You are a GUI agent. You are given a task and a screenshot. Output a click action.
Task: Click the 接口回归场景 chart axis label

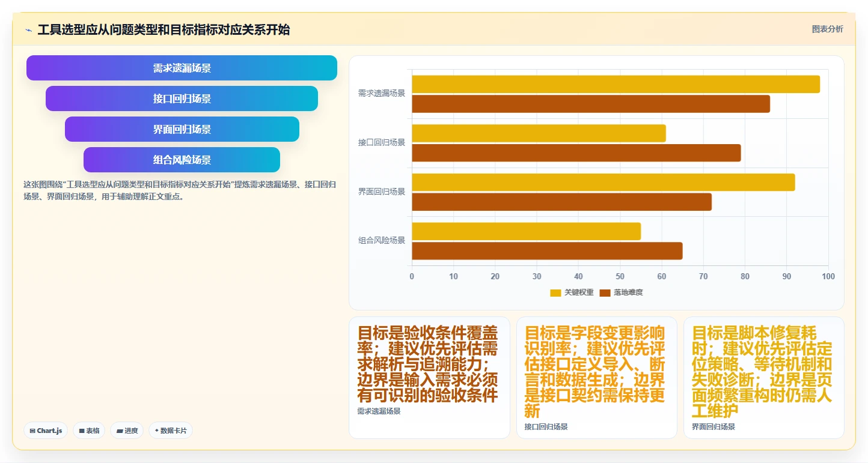[x=382, y=143]
